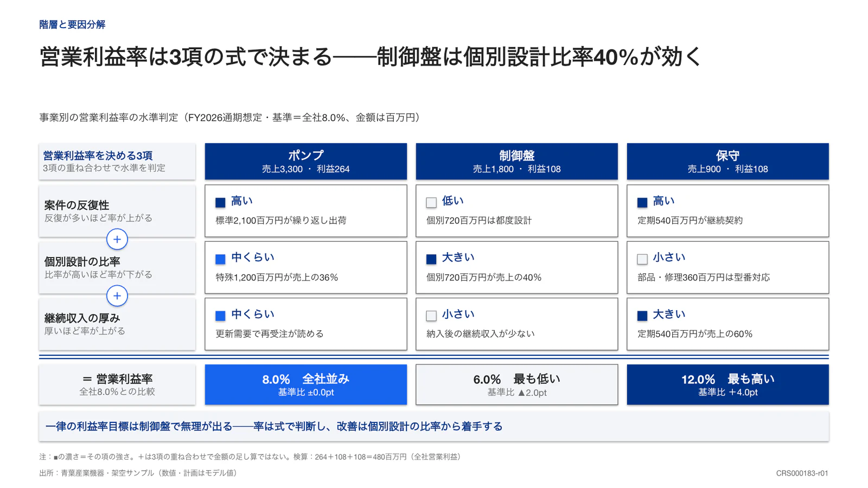868x488 pixels.
Task: Click the text 更新需要で再受注が読める
Action: point(270,334)
